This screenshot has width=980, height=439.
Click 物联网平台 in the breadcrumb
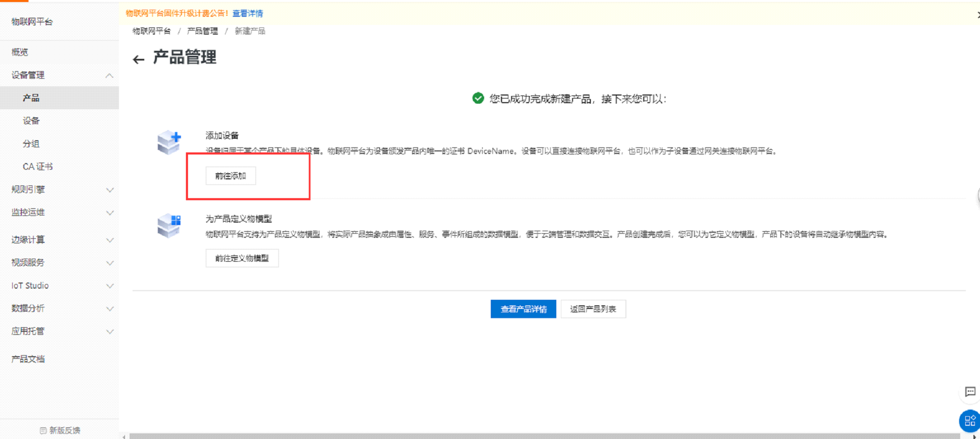coord(151,31)
